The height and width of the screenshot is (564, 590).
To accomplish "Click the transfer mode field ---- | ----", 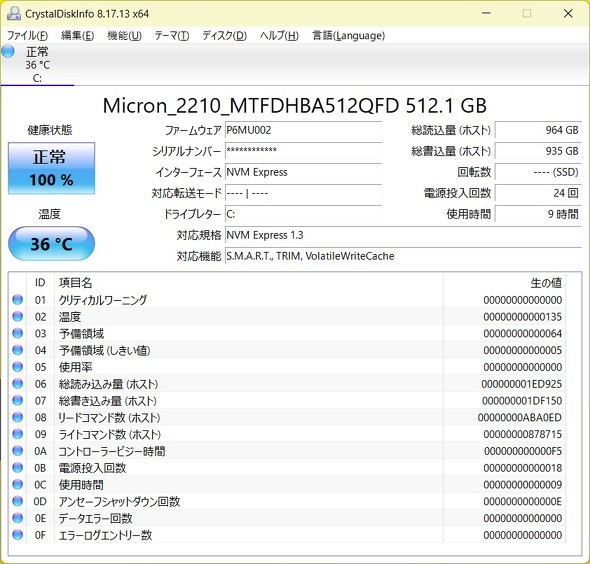I will [x=303, y=193].
